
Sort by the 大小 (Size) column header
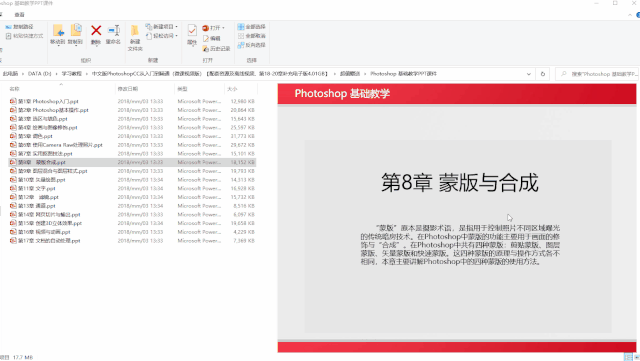[x=232, y=89]
